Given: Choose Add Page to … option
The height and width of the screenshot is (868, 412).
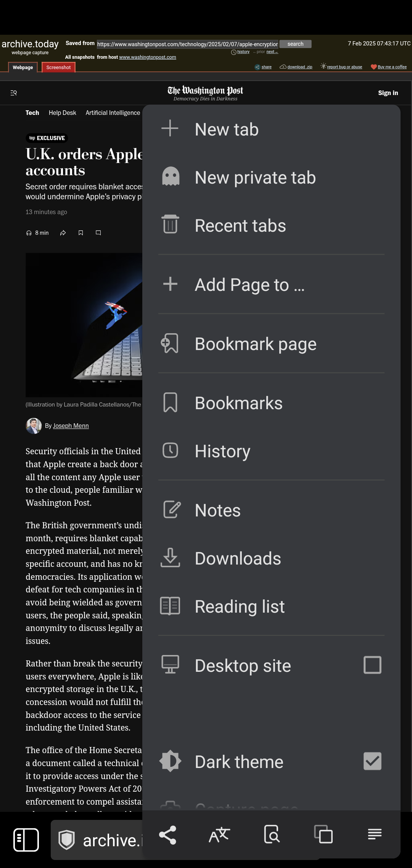Looking at the screenshot, I should [x=271, y=284].
